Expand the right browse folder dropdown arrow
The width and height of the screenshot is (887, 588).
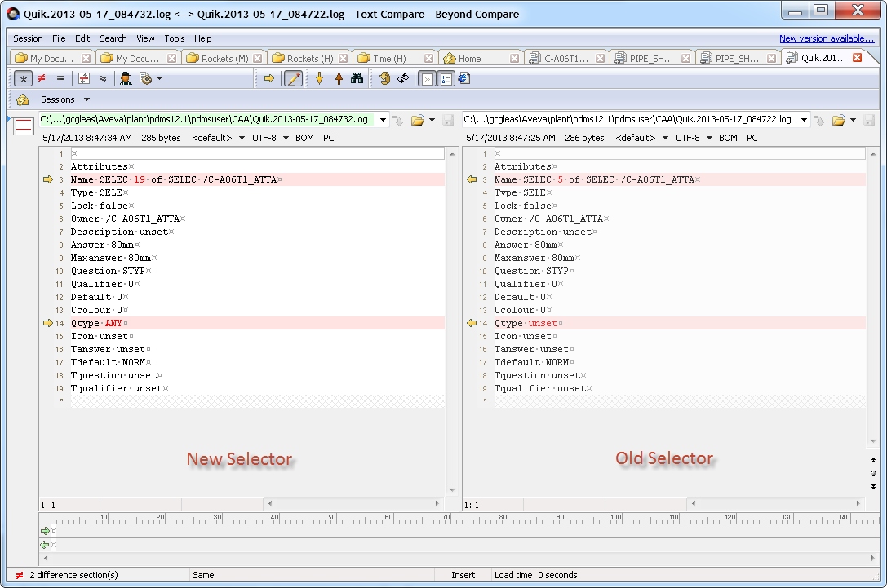853,120
